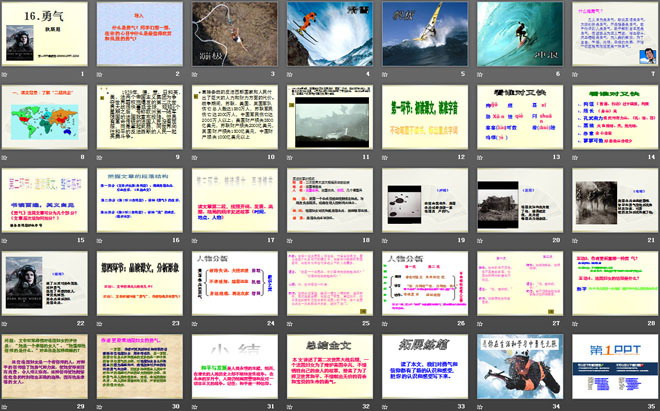Select slide 20 with old house photo
This screenshot has height=411, width=660.
520,200
